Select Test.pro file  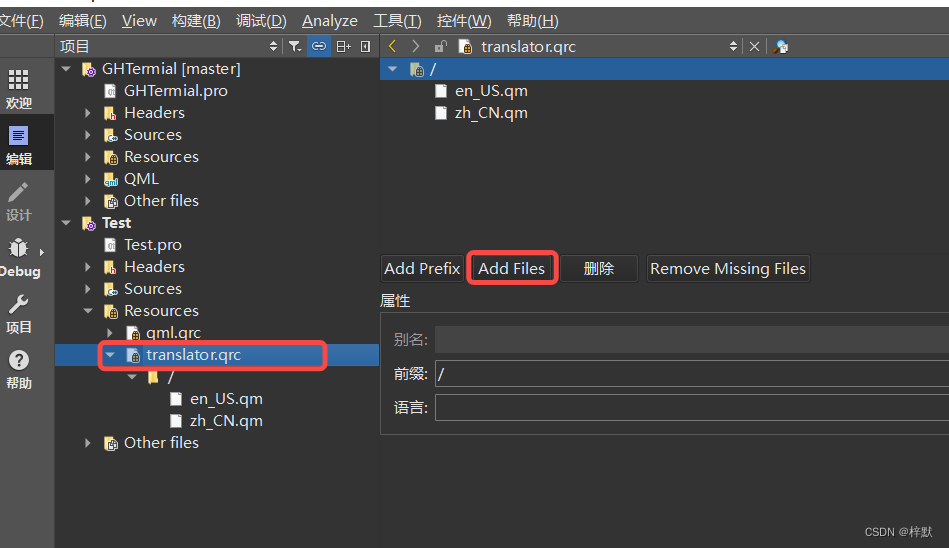(153, 245)
